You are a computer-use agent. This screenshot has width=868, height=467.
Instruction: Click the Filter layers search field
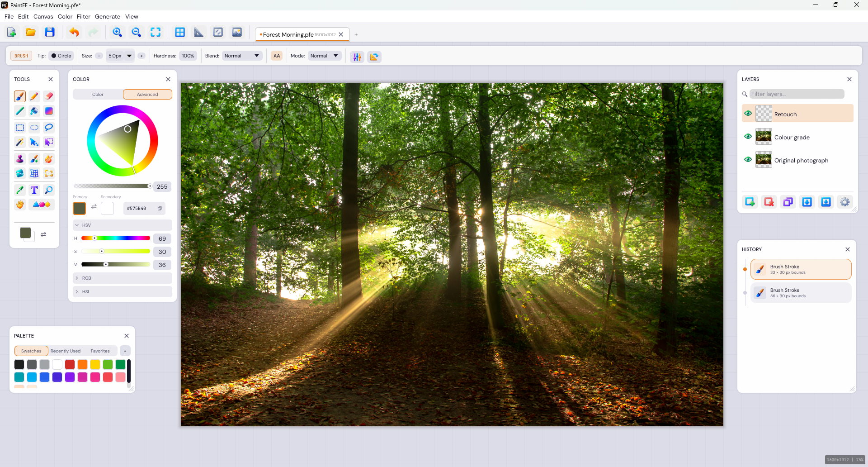click(797, 94)
